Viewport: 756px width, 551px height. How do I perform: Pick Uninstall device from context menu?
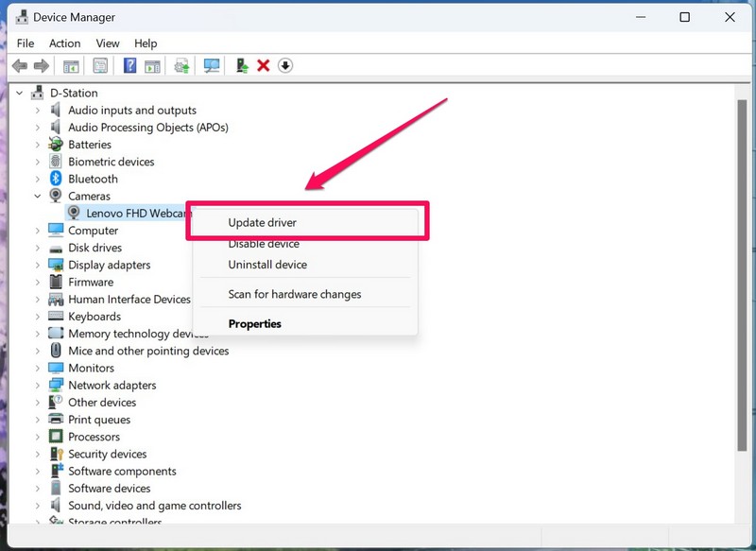(x=267, y=265)
